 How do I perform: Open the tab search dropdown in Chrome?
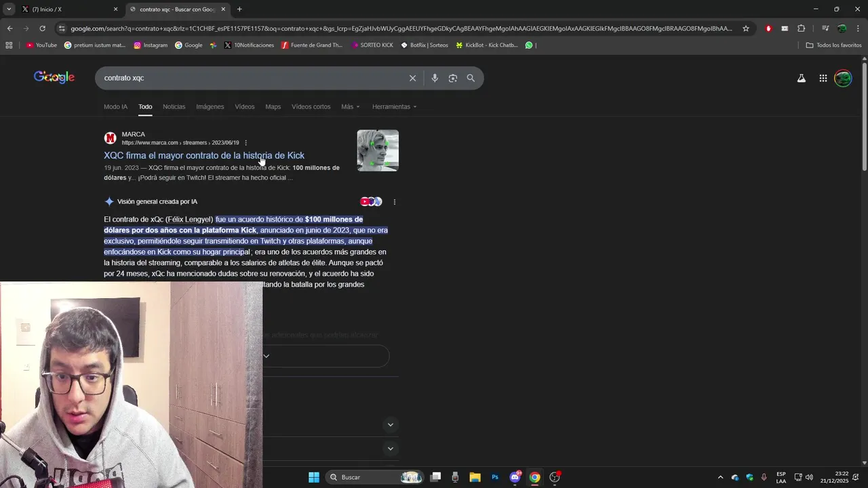click(9, 9)
